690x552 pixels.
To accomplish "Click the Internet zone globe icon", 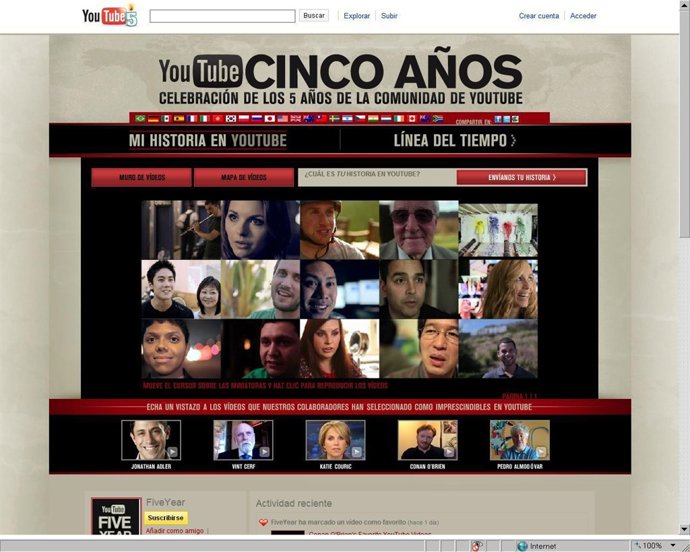I will [x=522, y=546].
